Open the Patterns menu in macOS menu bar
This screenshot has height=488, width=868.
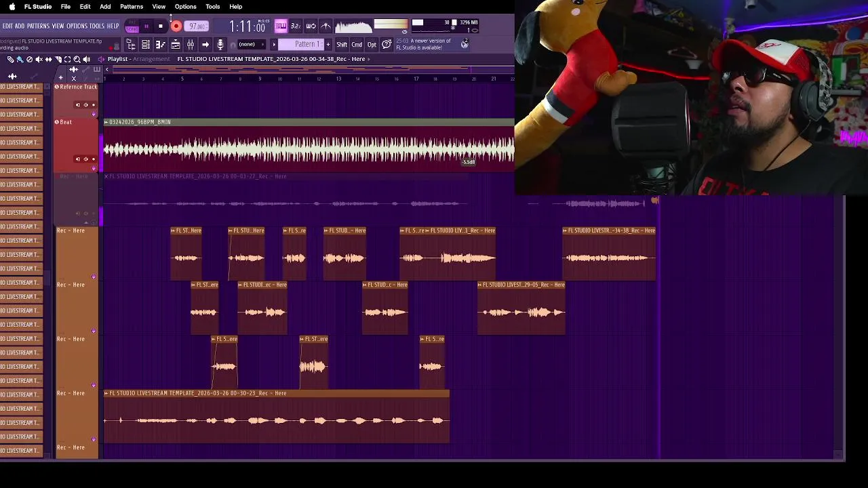[132, 6]
